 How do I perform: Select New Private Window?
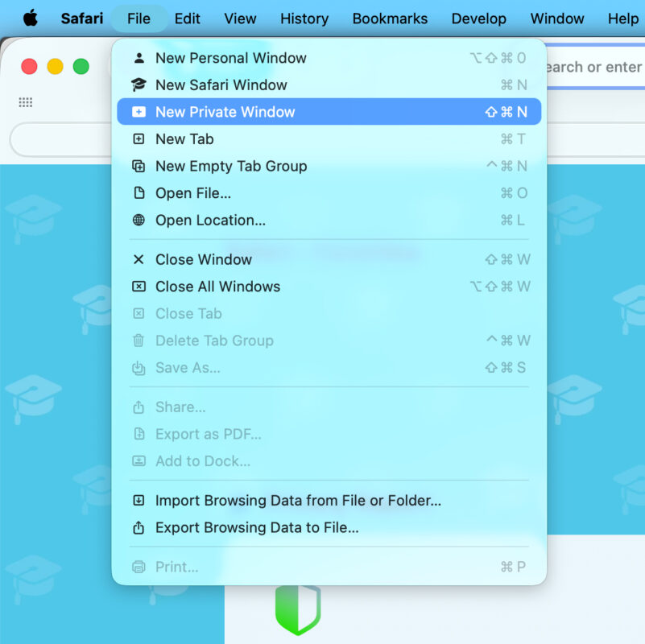click(329, 111)
